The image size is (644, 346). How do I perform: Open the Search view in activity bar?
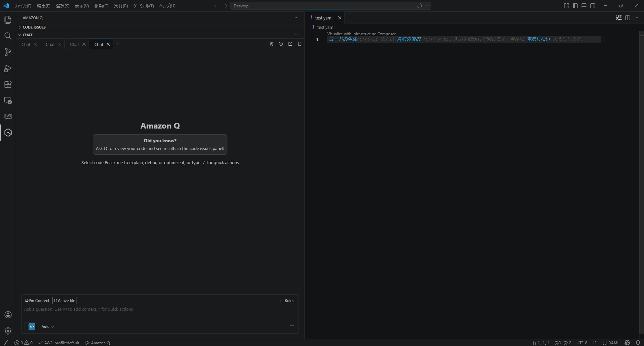pyautogui.click(x=8, y=36)
